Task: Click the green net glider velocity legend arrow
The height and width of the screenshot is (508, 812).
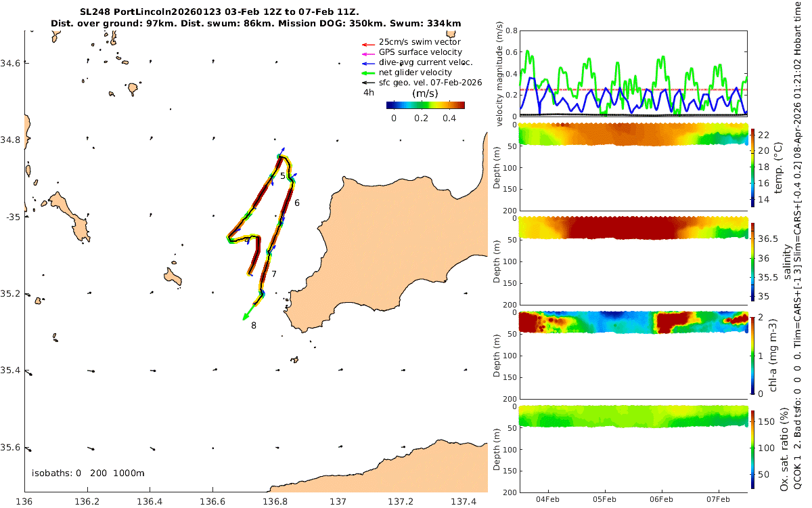Action: click(x=369, y=72)
